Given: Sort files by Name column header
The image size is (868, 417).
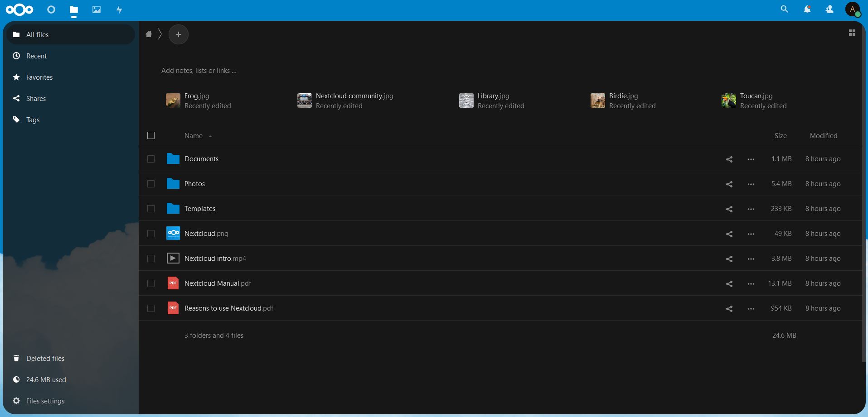Looking at the screenshot, I should coord(194,136).
